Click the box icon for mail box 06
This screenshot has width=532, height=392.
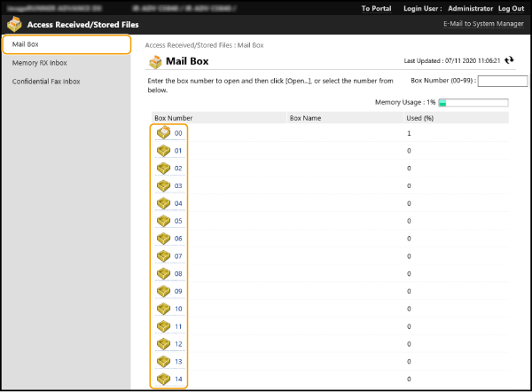tap(163, 239)
